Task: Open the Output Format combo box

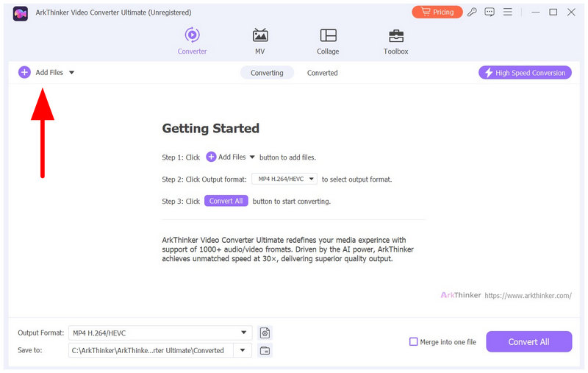Action: (160, 333)
